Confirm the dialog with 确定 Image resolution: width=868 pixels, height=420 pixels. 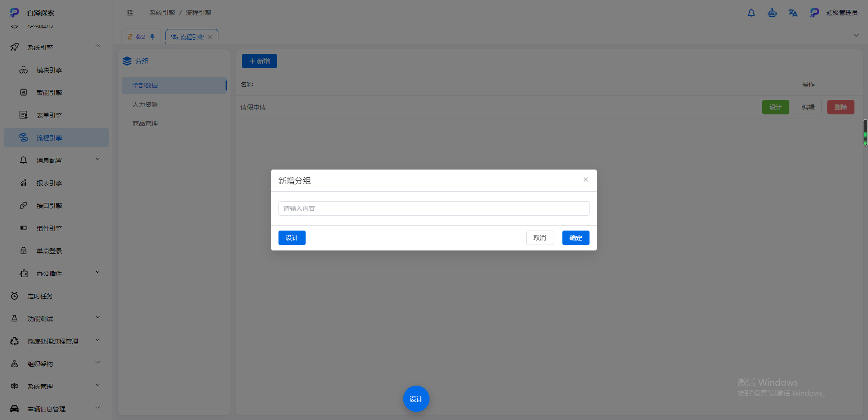pyautogui.click(x=576, y=238)
